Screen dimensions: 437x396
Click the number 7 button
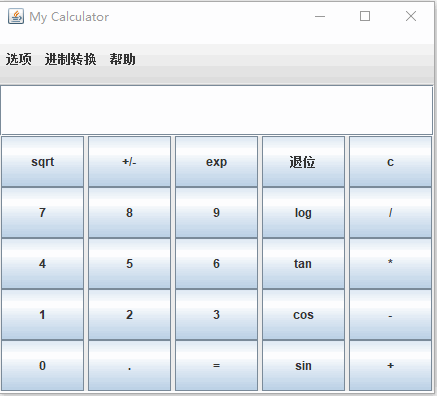point(42,213)
